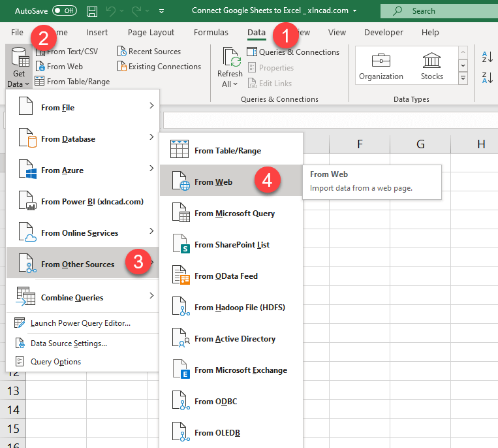
Task: Click Queries & Connections pane button
Action: tap(293, 52)
